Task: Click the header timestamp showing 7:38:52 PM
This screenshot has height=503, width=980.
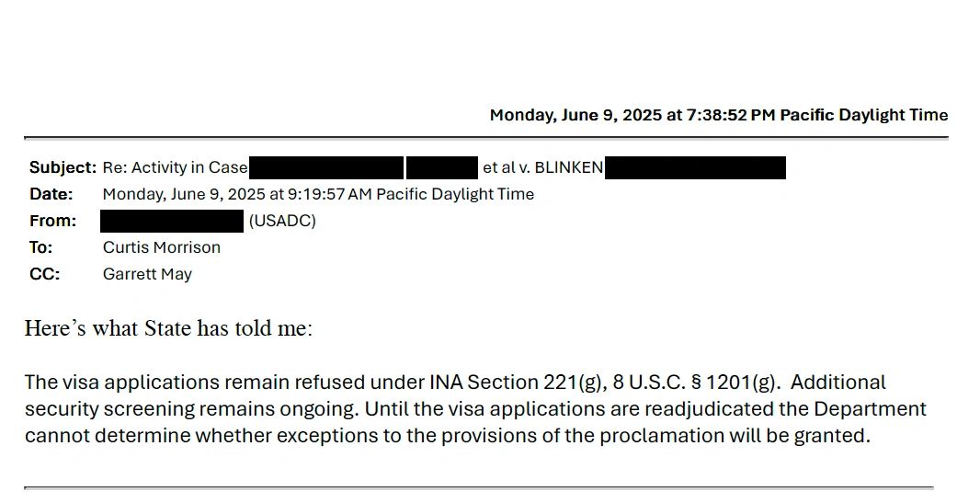Action: click(x=718, y=115)
